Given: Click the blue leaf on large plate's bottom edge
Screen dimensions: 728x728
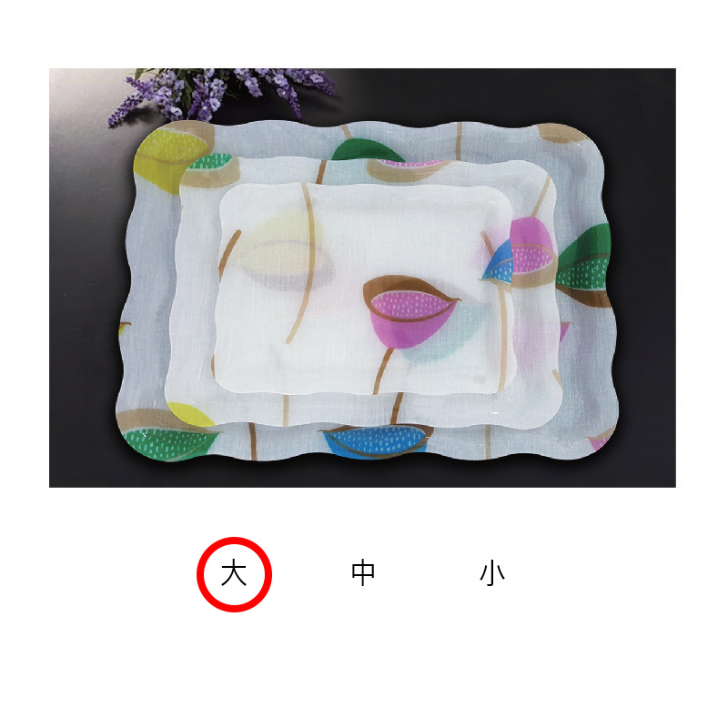Looking at the screenshot, I should coord(375,442).
